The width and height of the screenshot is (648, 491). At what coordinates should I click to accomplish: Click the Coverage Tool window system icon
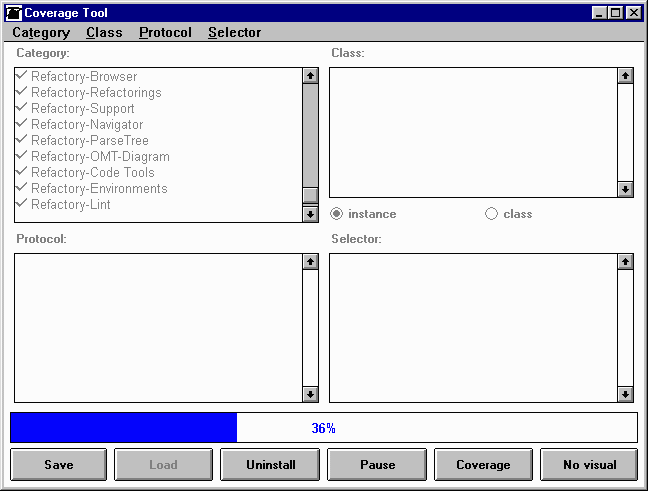14,13
